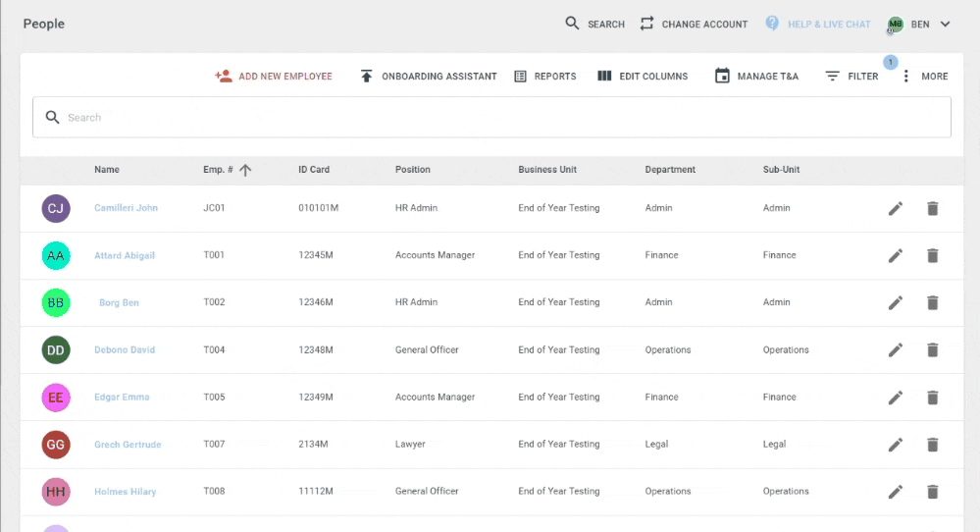The height and width of the screenshot is (532, 980).
Task: Edit Borg Ben with pencil icon
Action: (896, 302)
